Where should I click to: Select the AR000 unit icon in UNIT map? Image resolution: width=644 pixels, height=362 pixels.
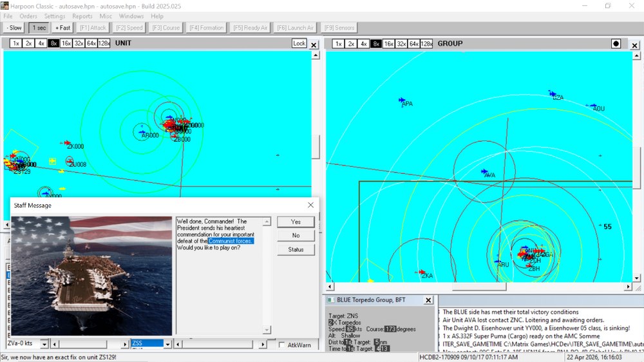143,133
